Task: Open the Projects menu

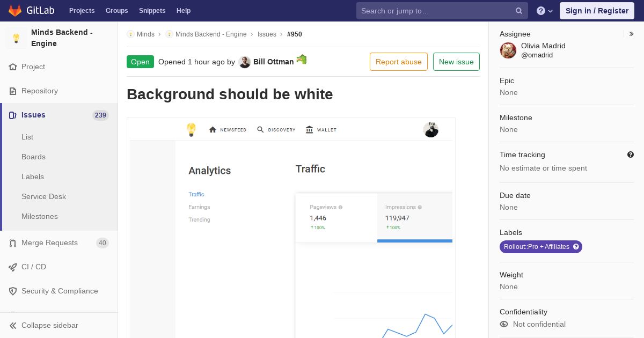Action: pyautogui.click(x=82, y=11)
